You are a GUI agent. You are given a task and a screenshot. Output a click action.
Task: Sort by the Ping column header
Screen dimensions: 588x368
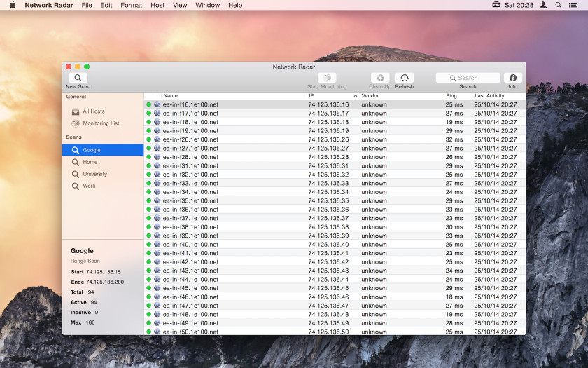click(458, 96)
